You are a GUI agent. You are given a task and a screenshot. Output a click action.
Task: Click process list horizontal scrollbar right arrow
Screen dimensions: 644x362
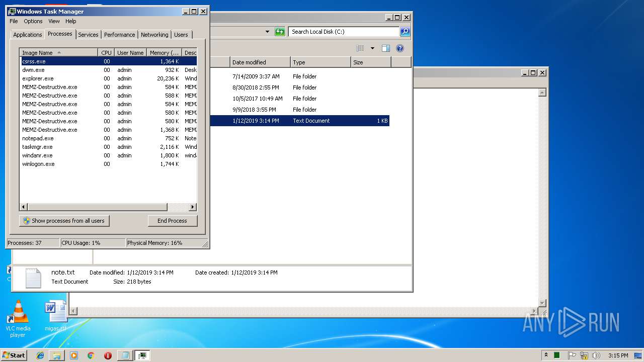pyautogui.click(x=193, y=207)
